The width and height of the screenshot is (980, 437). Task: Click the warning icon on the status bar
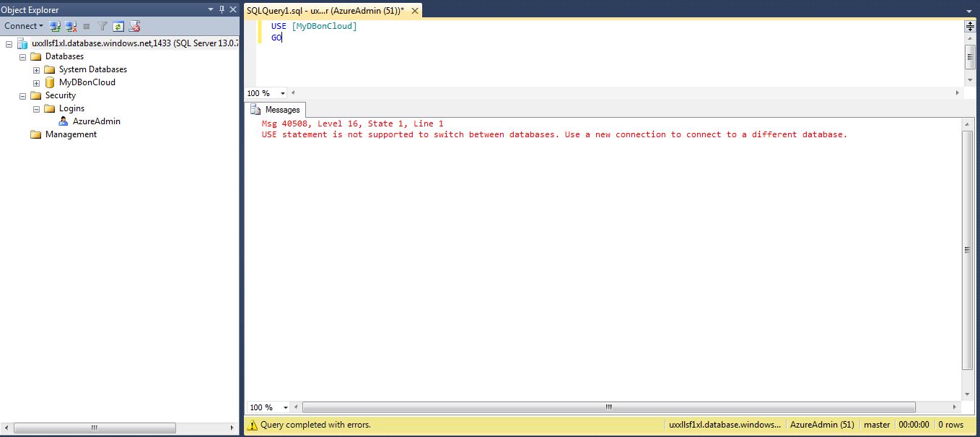[253, 425]
